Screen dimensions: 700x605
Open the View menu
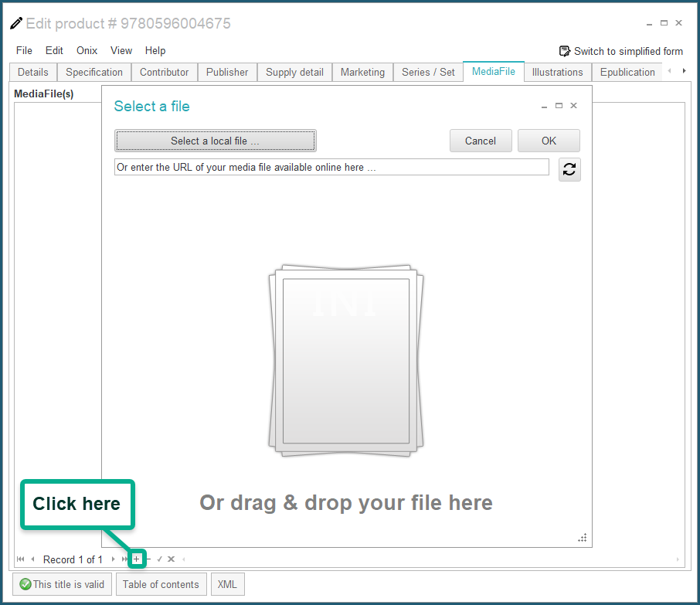[121, 50]
